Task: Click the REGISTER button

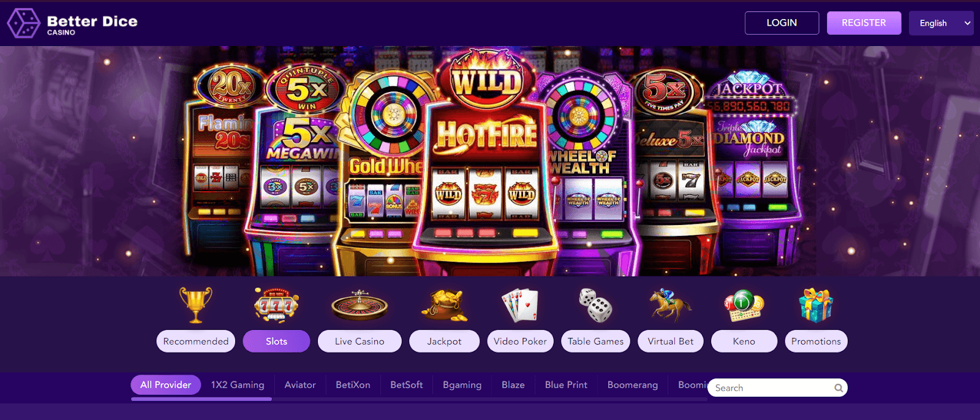Action: (864, 23)
